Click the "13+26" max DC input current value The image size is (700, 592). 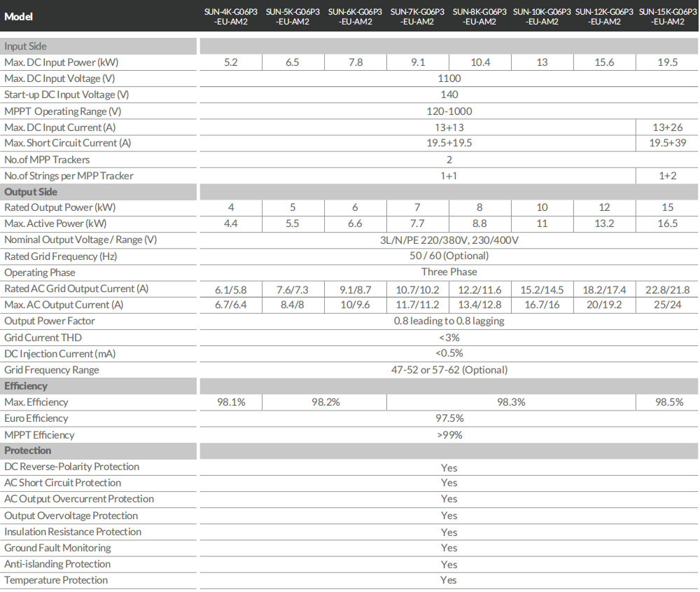pyautogui.click(x=667, y=128)
